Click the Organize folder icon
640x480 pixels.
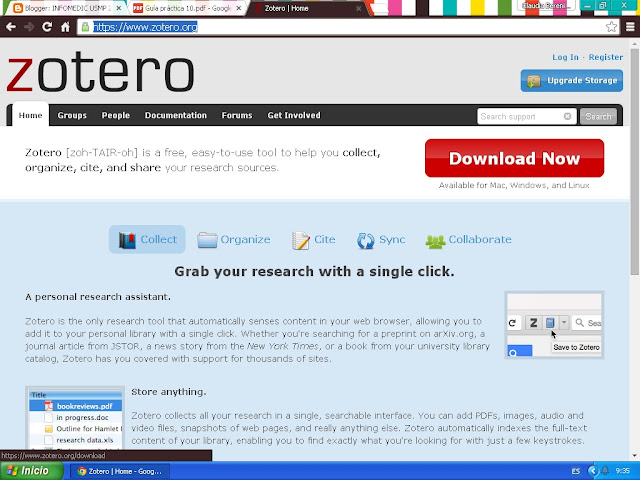coord(207,240)
